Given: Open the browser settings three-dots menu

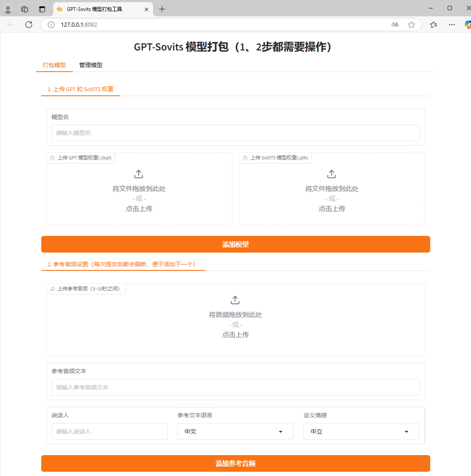Looking at the screenshot, I should coord(451,25).
